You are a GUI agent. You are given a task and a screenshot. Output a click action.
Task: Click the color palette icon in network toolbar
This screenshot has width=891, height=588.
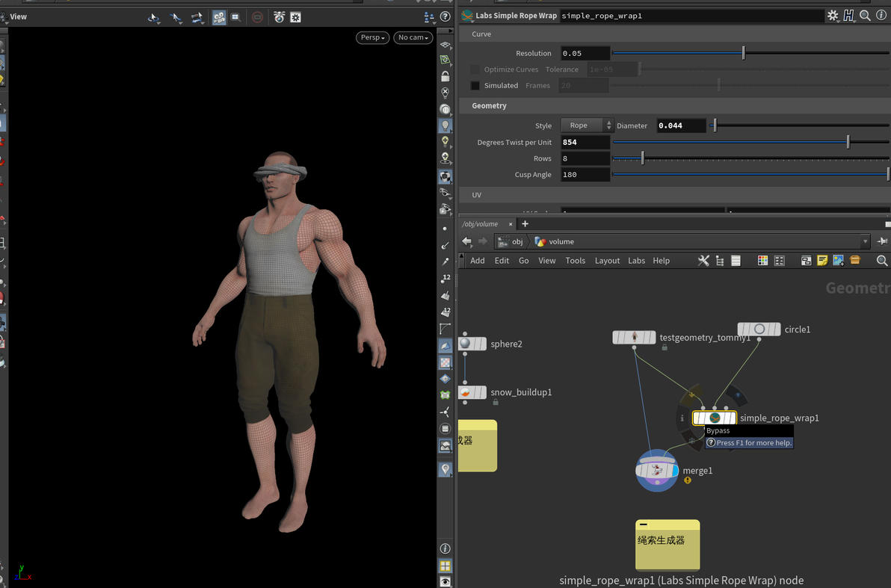[x=762, y=261]
